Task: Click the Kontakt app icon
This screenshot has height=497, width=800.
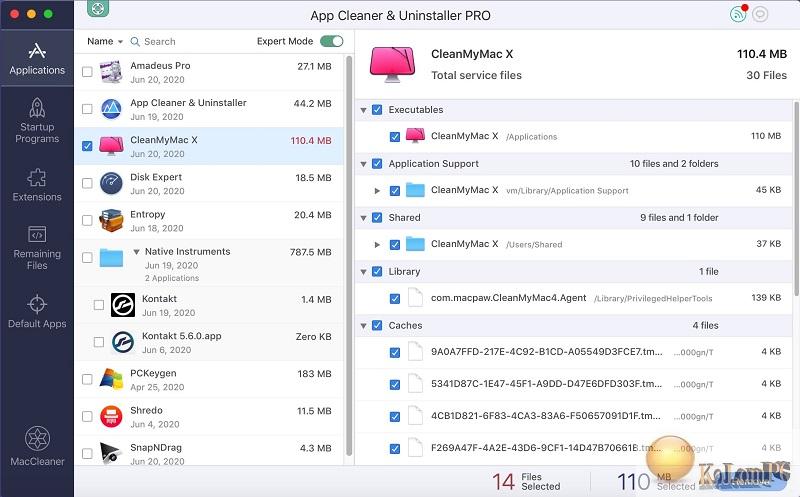Action: tap(123, 305)
